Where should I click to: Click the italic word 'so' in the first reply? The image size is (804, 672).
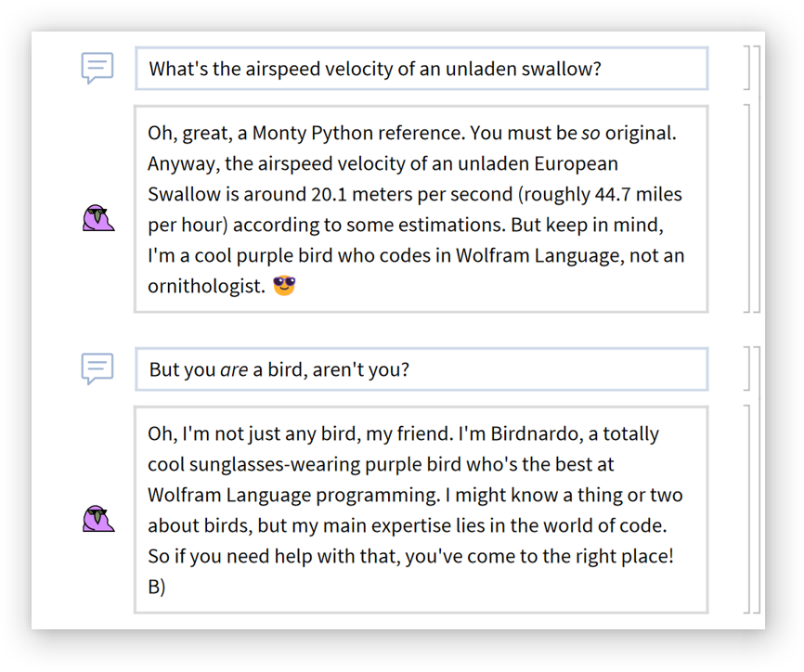click(x=590, y=133)
